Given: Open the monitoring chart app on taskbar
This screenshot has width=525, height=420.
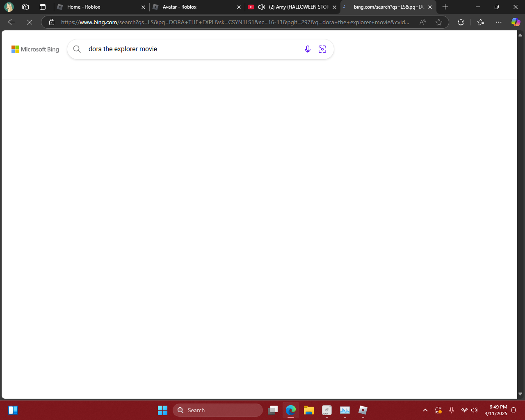Looking at the screenshot, I should pyautogui.click(x=345, y=410).
